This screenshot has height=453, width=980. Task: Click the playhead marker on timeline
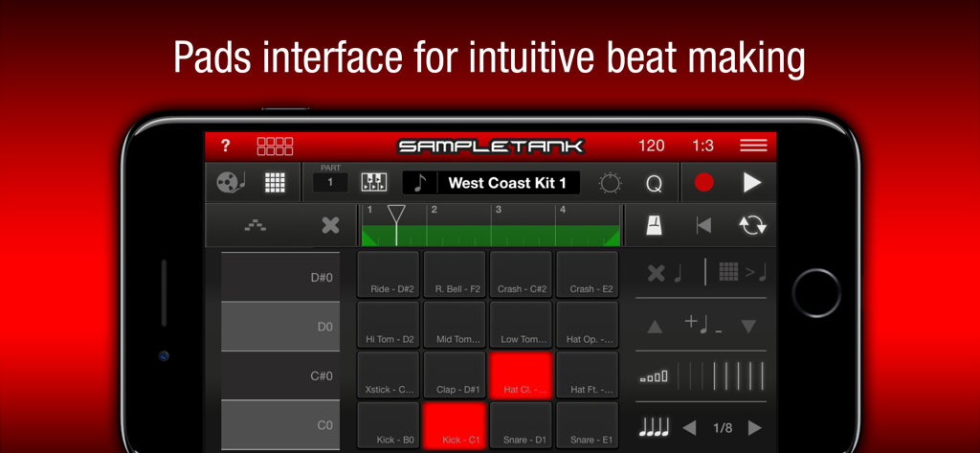click(x=396, y=215)
